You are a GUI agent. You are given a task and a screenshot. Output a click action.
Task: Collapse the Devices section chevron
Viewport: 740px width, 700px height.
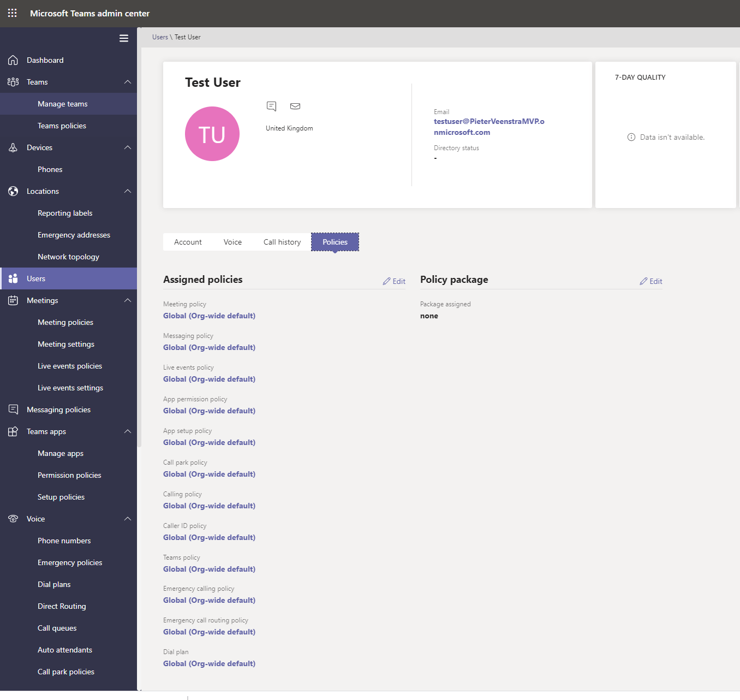[128, 147]
